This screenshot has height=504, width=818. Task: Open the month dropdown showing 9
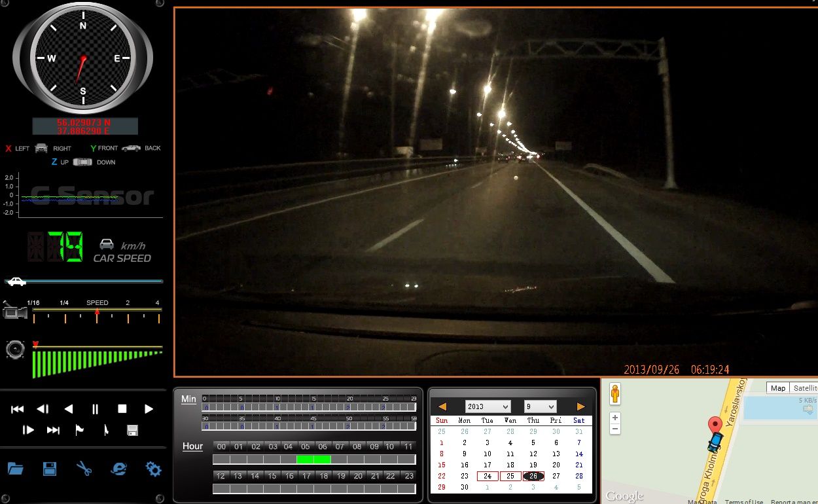[540, 406]
